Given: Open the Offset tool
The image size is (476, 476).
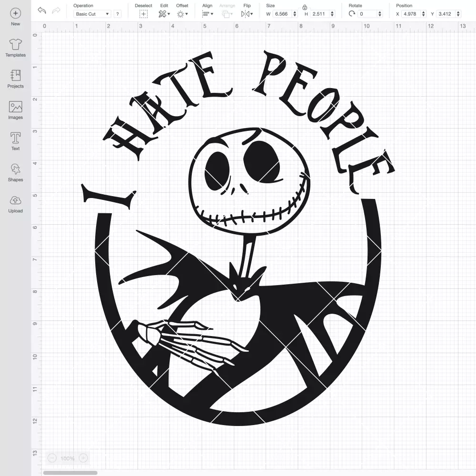Looking at the screenshot, I should pos(182,14).
